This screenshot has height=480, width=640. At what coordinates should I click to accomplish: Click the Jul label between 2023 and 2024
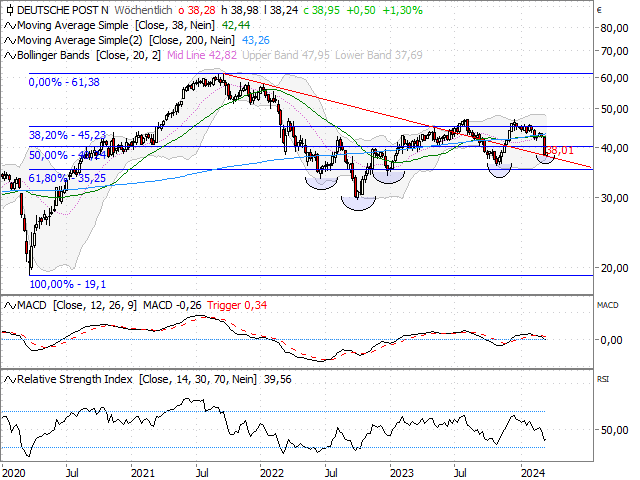(460, 473)
